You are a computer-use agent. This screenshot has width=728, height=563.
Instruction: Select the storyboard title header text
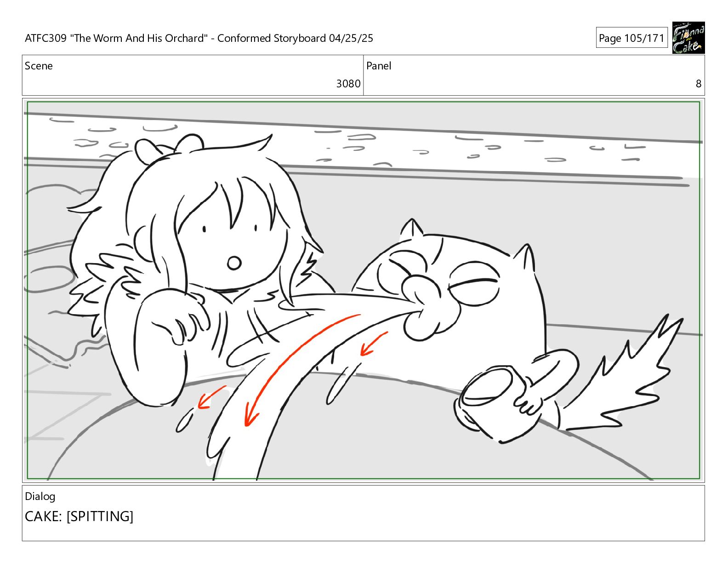pyautogui.click(x=199, y=38)
